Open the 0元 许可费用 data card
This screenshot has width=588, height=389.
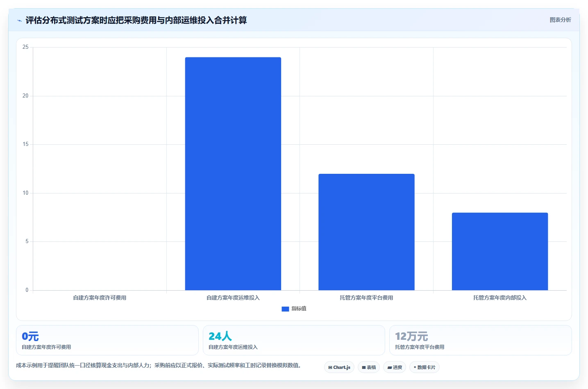pyautogui.click(x=107, y=340)
